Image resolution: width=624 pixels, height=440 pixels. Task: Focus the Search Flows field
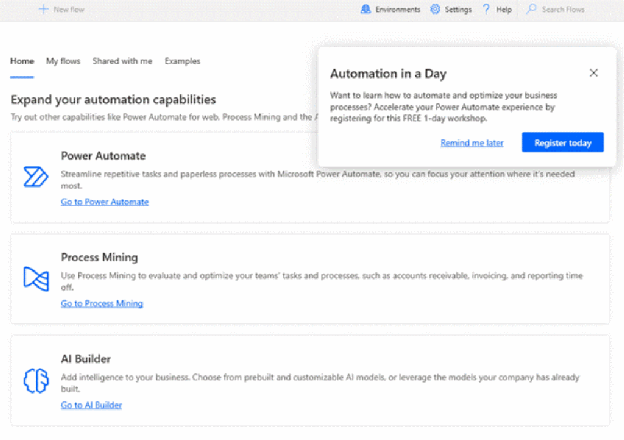pyautogui.click(x=563, y=10)
